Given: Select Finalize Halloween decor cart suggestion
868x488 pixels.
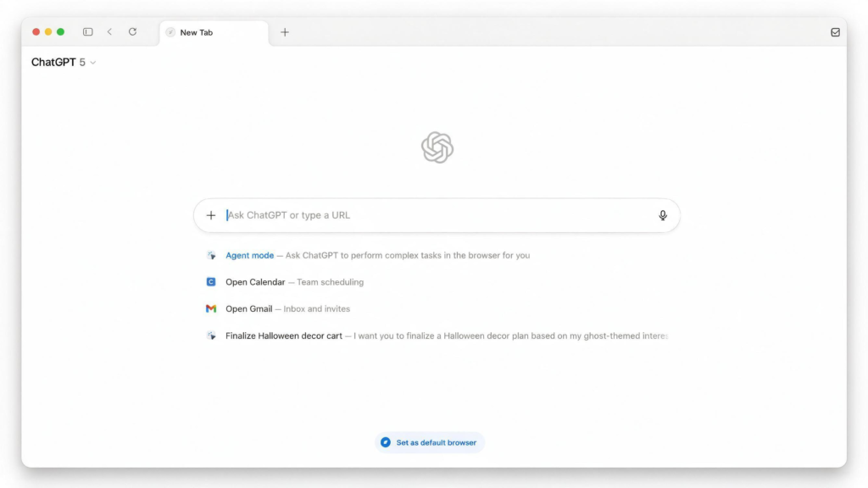Looking at the screenshot, I should click(x=437, y=335).
